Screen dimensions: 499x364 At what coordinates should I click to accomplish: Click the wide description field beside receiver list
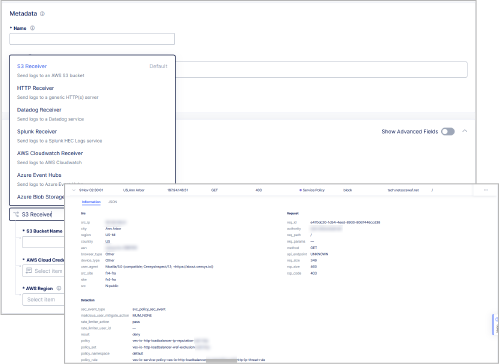[x=321, y=69]
